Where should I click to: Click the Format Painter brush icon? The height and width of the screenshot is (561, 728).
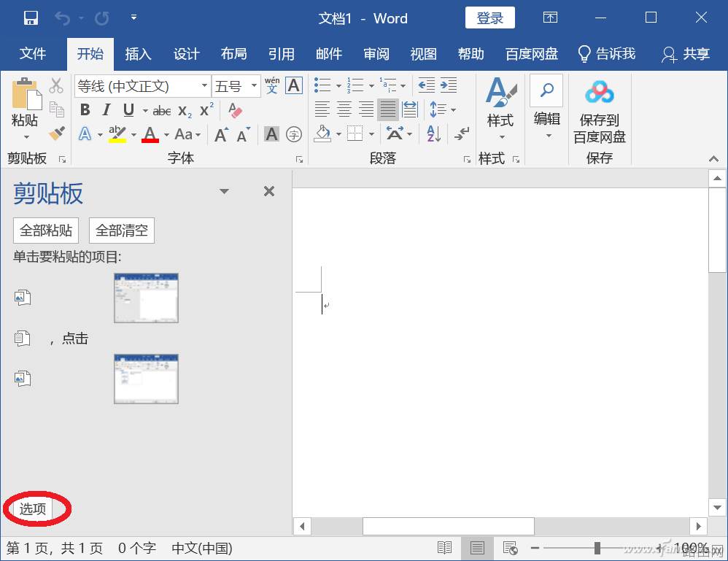(57, 134)
